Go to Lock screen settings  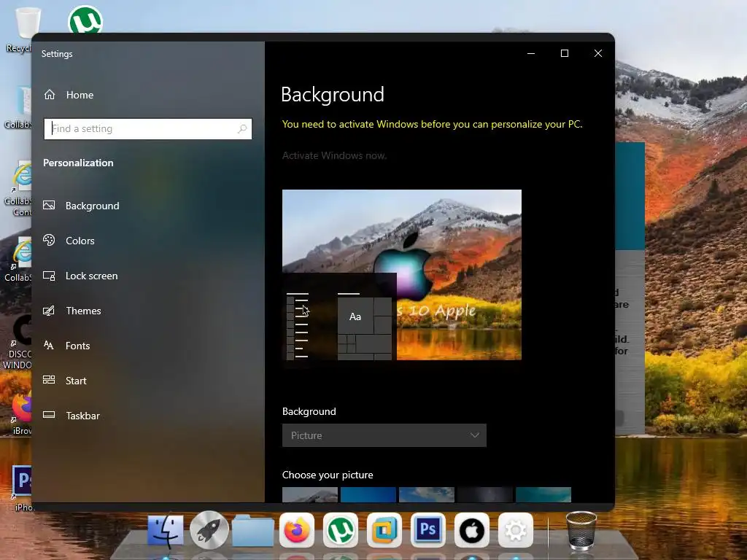[91, 276]
